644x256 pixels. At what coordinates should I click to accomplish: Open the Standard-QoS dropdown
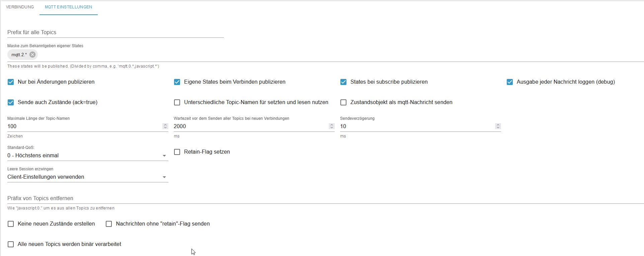(x=88, y=156)
